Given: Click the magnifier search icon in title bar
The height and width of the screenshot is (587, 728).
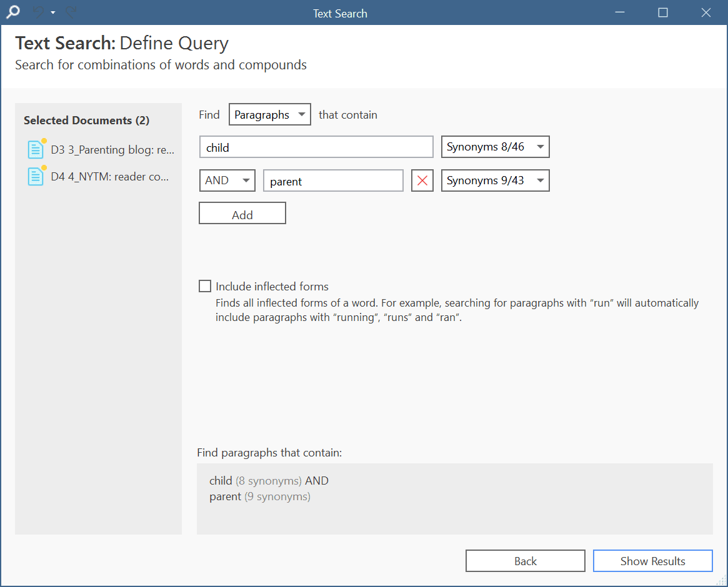Looking at the screenshot, I should pyautogui.click(x=12, y=12).
